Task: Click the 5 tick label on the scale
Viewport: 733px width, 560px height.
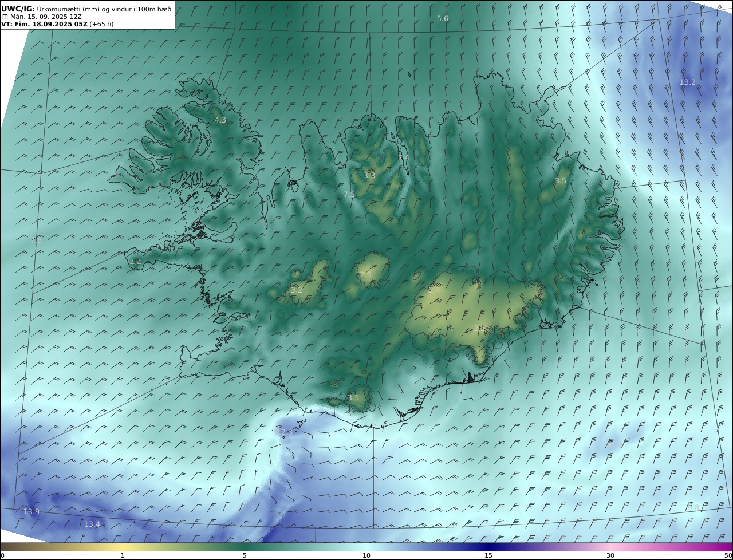Action: [x=245, y=555]
